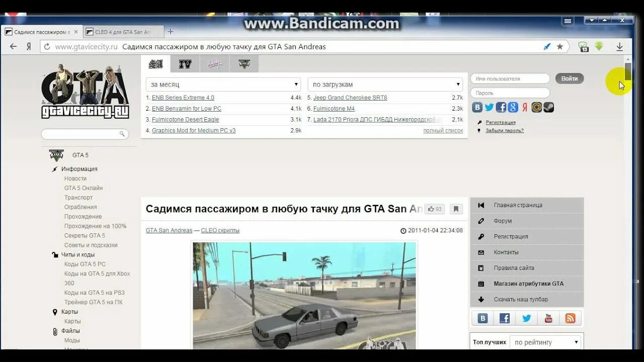Open the browser menu hamburger icon

[x=568, y=21]
